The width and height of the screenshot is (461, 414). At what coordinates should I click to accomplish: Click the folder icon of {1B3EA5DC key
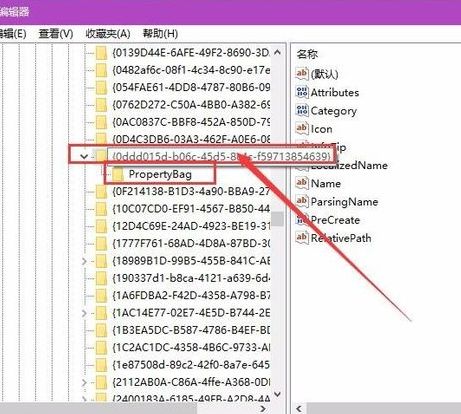(x=101, y=330)
